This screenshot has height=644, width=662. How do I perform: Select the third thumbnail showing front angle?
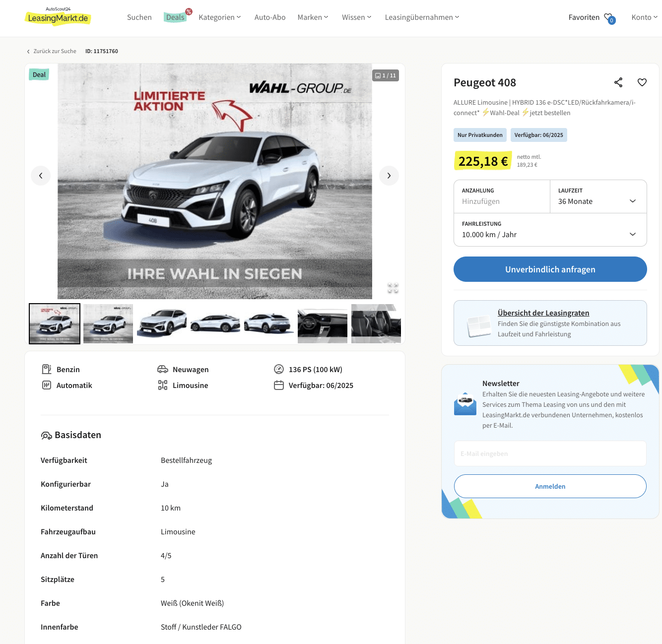162,323
